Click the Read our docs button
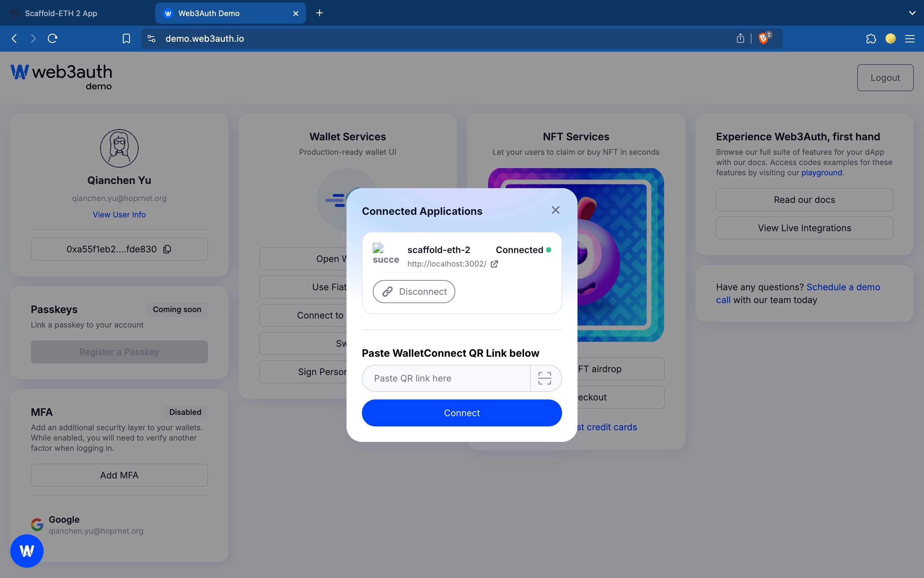This screenshot has width=924, height=578. (x=805, y=199)
